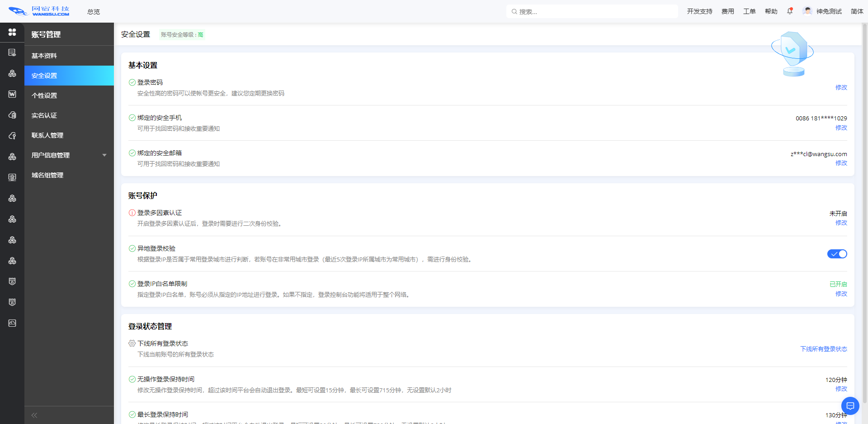Click check icon beside 异地登录校验

tap(132, 248)
